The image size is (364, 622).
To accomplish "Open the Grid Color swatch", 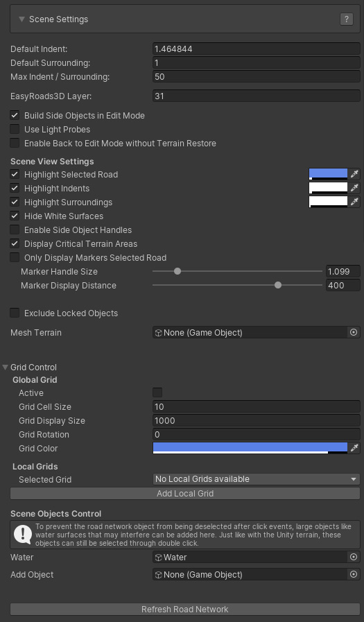I will point(250,448).
